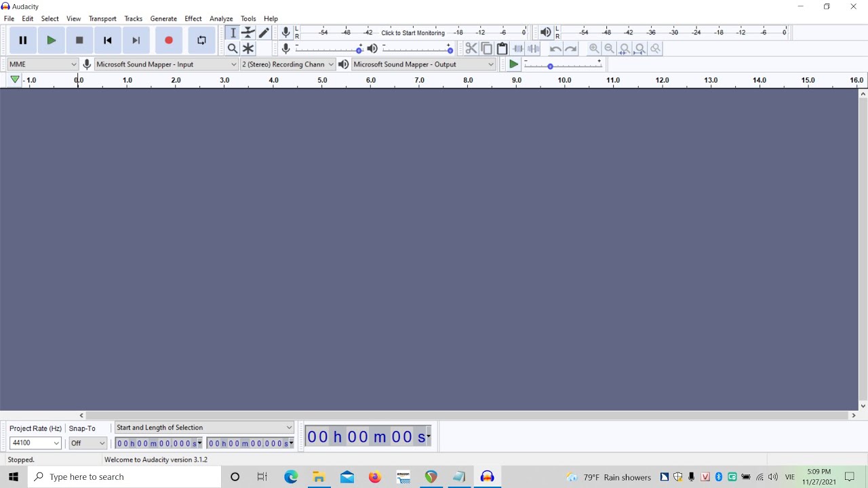Click the Cut scissors icon
Viewport: 868px width, 488px height.
click(x=471, y=49)
